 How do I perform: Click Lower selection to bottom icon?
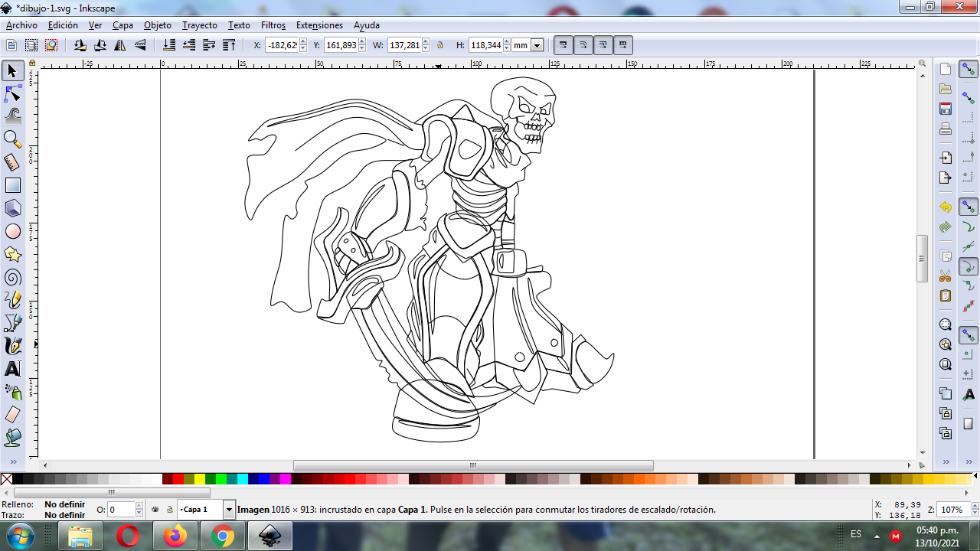[168, 45]
